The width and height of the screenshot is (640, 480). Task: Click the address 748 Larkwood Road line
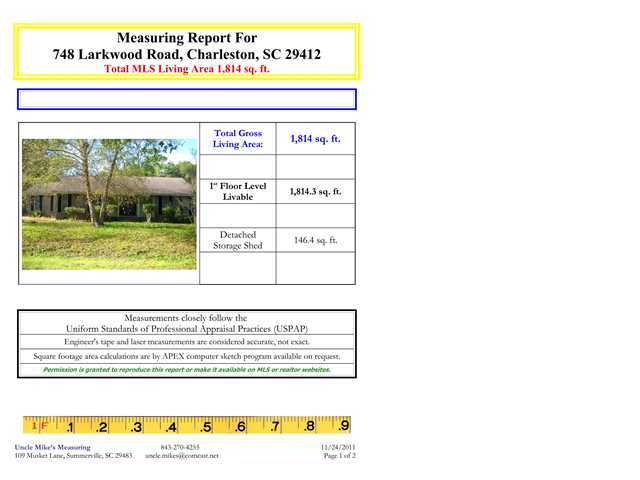click(187, 54)
